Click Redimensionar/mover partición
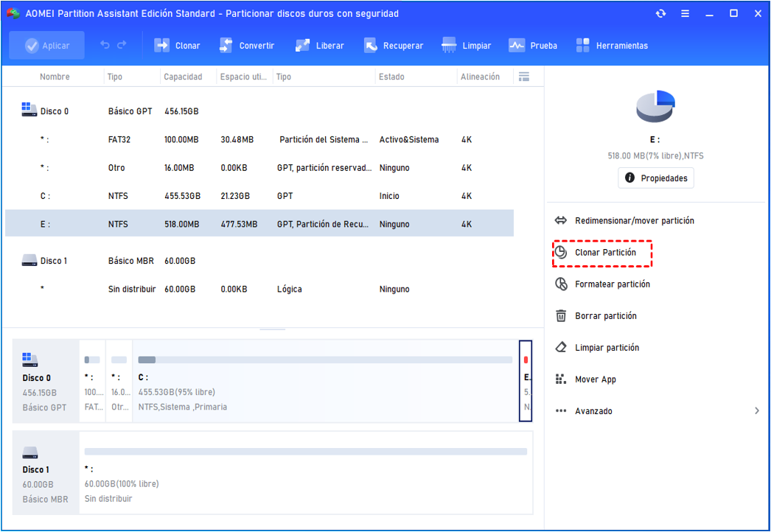Screen dimensions: 771x532 (635, 221)
